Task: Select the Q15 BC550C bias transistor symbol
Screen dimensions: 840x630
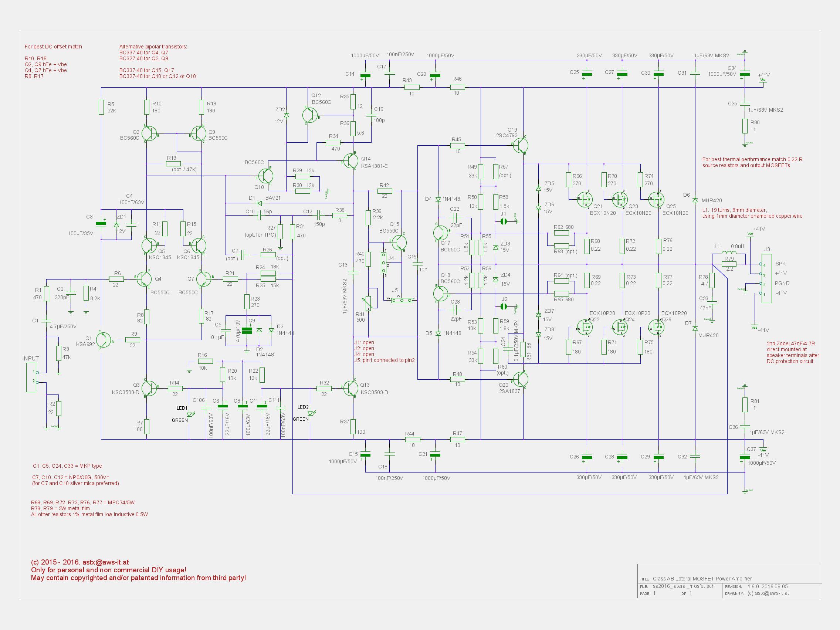Action: pyautogui.click(x=399, y=242)
